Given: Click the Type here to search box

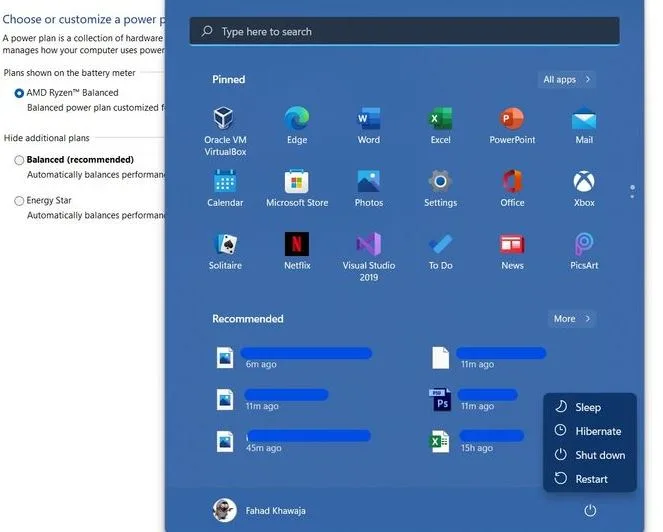Looking at the screenshot, I should (x=405, y=31).
